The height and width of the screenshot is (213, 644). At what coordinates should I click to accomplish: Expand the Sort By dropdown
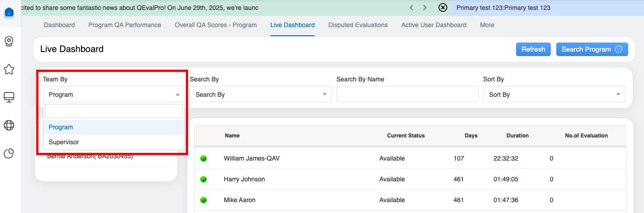point(554,95)
